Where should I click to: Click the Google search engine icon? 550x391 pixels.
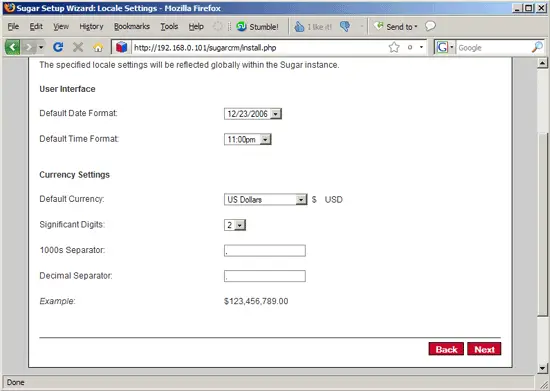click(442, 47)
